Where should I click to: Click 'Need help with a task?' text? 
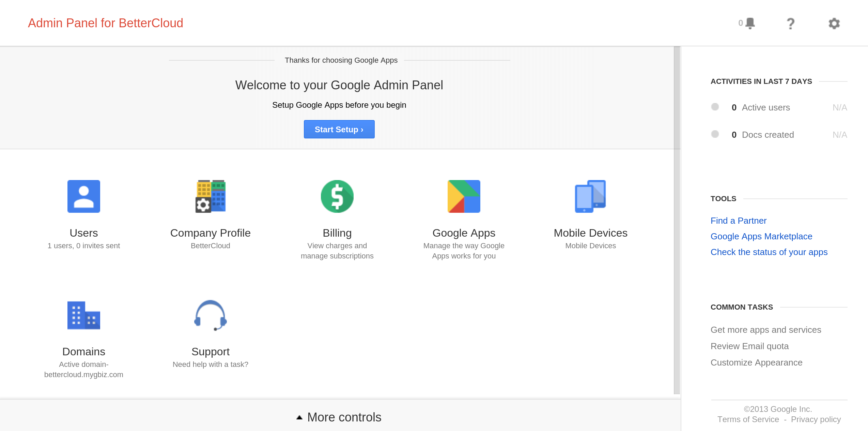coord(211,365)
